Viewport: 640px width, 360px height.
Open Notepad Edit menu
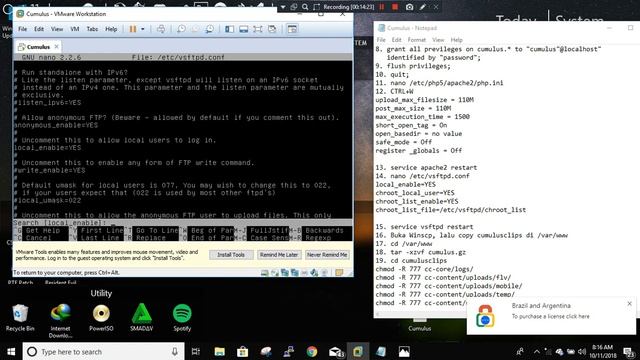click(x=396, y=40)
